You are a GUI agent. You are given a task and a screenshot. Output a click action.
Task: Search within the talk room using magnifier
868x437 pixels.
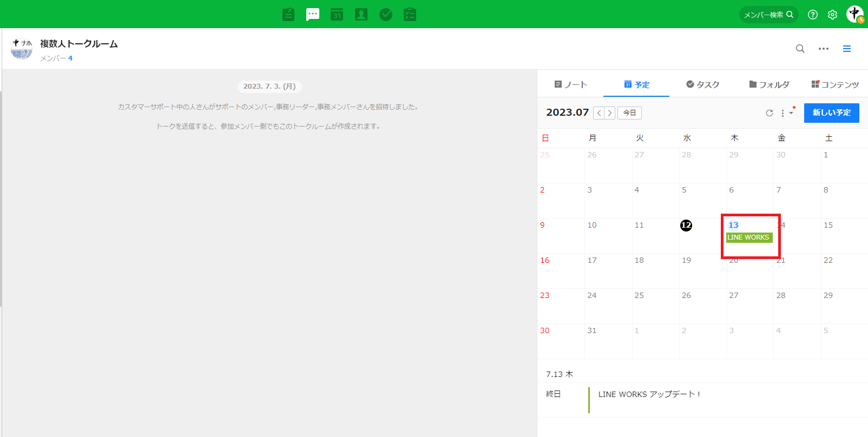[800, 49]
